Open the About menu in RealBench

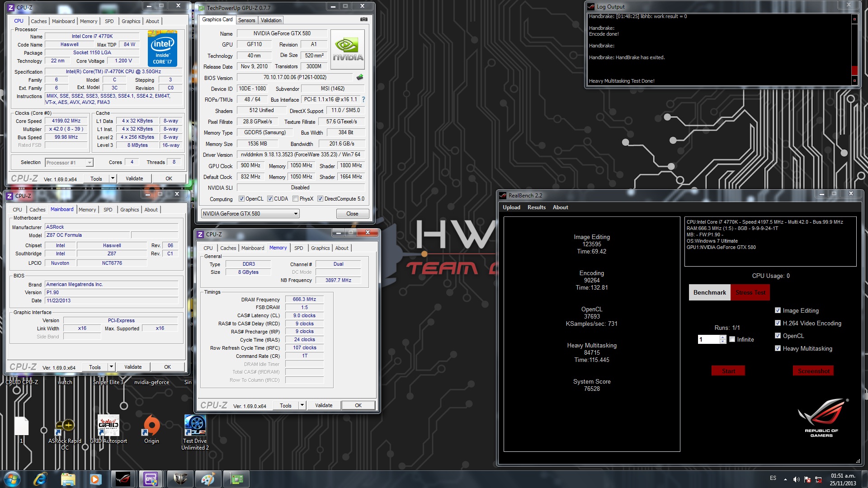tap(560, 207)
